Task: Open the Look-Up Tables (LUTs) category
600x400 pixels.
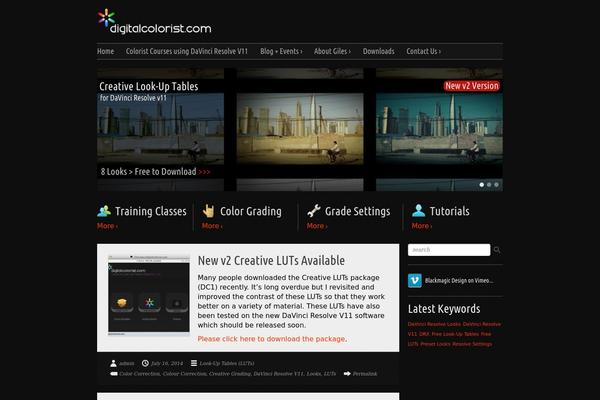Action: 227,363
